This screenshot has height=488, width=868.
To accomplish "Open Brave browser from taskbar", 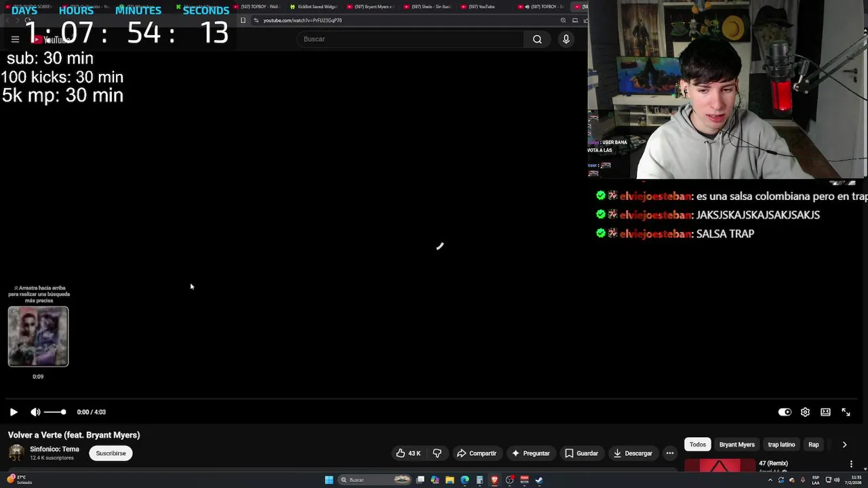I will pyautogui.click(x=494, y=480).
